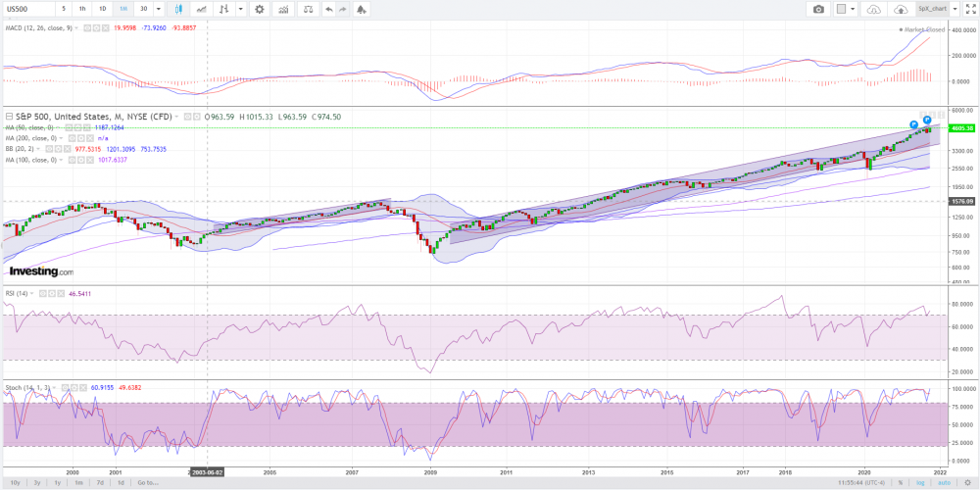This screenshot has height=490, width=980.
Task: Select candlestick chart style icon
Action: [x=177, y=9]
